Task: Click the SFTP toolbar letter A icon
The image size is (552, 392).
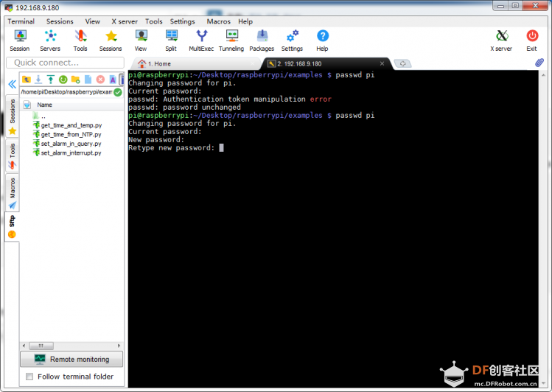Action: [x=113, y=80]
